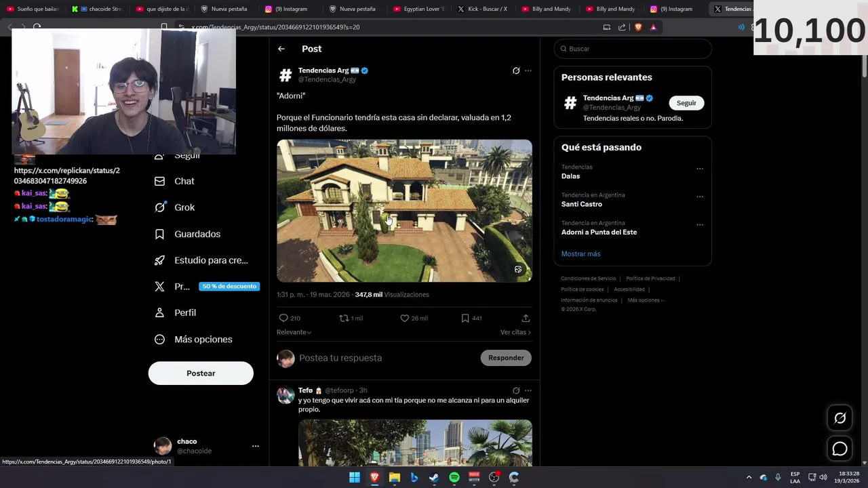The width and height of the screenshot is (868, 488).
Task: Click the Postear button
Action: point(201,373)
